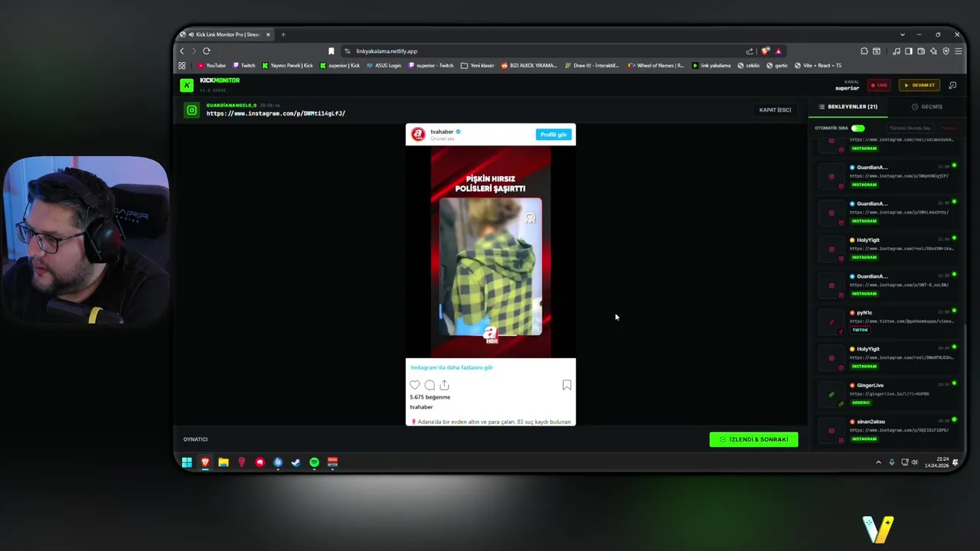
Task: Click the blurred video thumbnail in the post
Action: pos(491,266)
